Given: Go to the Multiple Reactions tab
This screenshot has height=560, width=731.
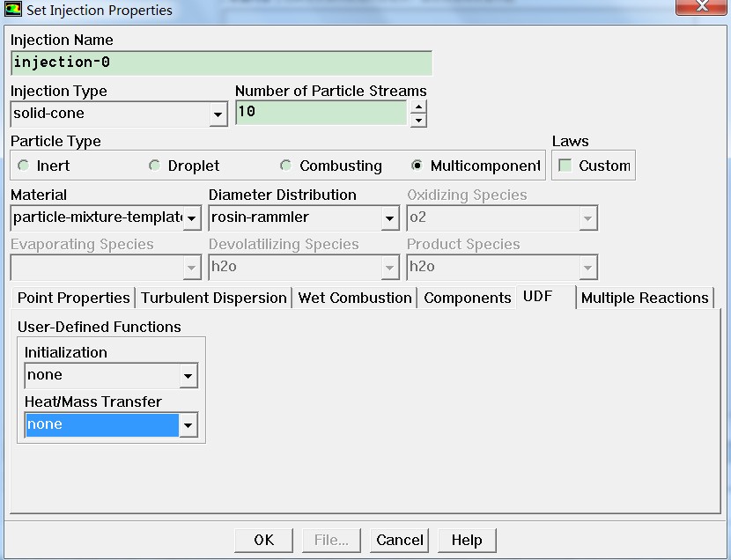Looking at the screenshot, I should (x=645, y=298).
